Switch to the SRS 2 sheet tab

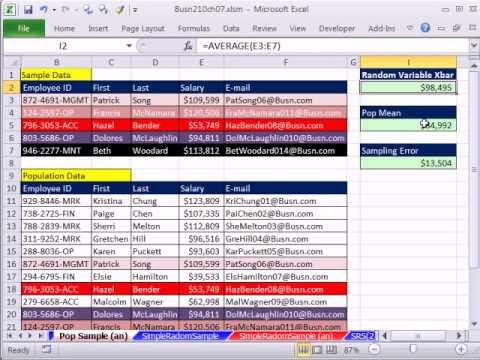tap(363, 336)
